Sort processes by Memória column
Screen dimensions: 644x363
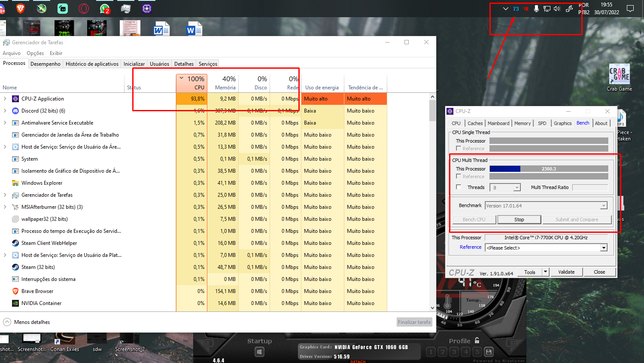pos(223,83)
